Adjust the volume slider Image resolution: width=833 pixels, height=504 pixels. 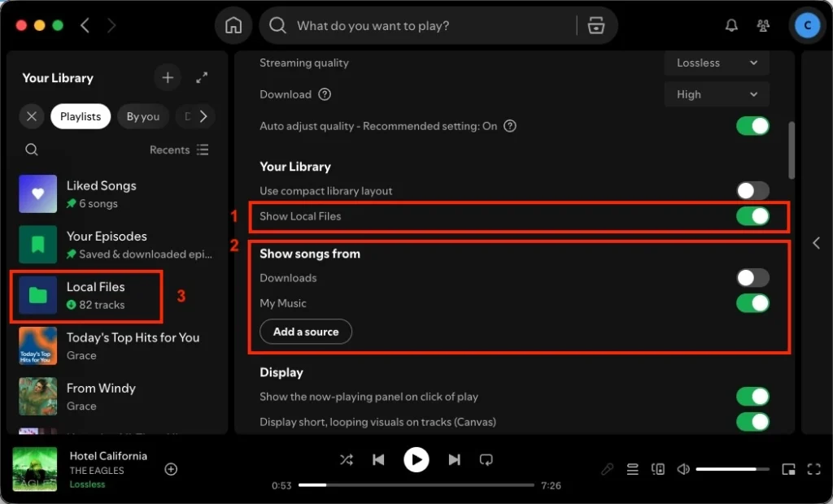coord(732,469)
